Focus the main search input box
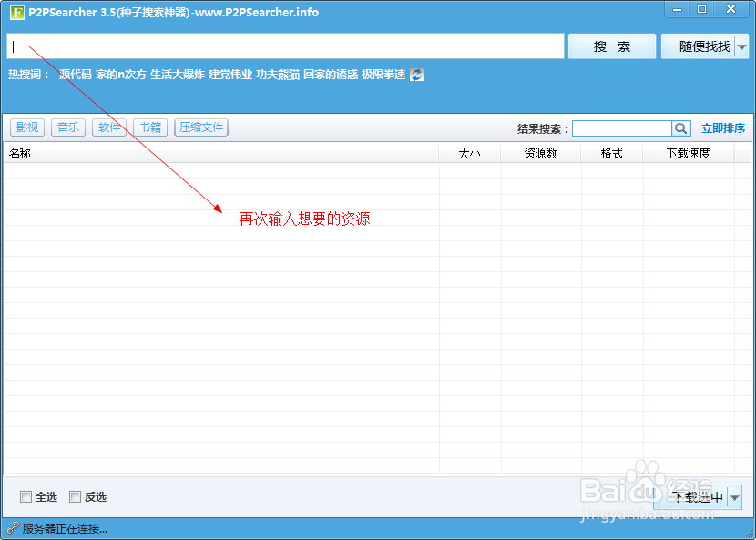The height and width of the screenshot is (540, 756). (x=285, y=46)
